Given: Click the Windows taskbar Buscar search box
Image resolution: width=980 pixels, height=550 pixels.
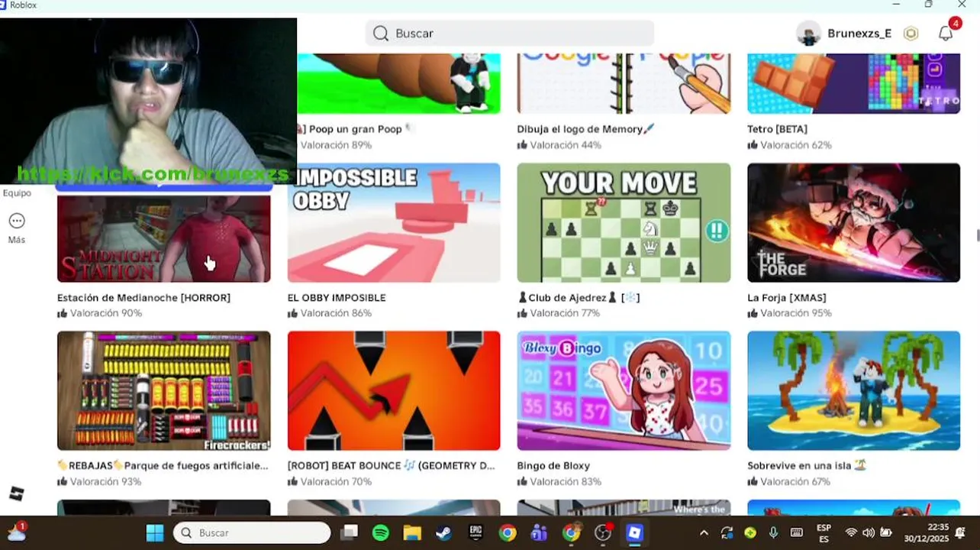Looking at the screenshot, I should [x=252, y=532].
